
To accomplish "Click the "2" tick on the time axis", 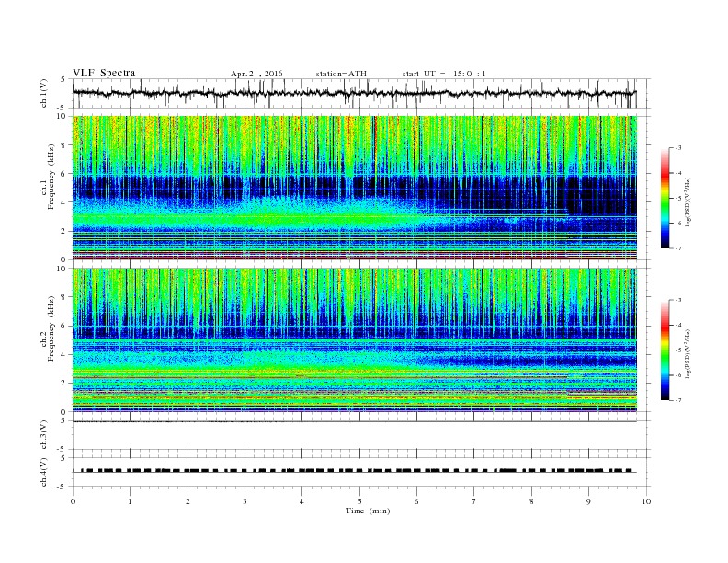I will (x=188, y=501).
